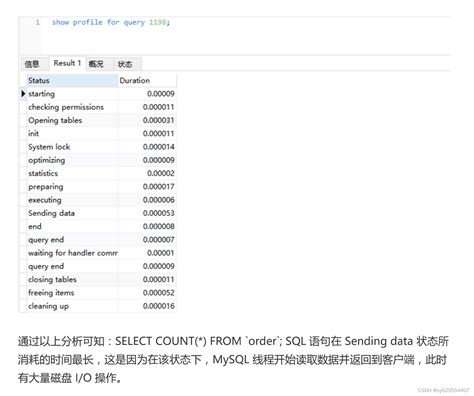The width and height of the screenshot is (474, 396).
Task: Select the 'freeing items' row
Action: [x=101, y=293]
